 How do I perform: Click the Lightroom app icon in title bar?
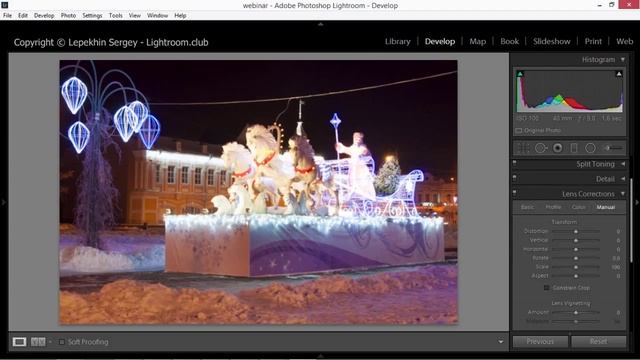coord(4,5)
